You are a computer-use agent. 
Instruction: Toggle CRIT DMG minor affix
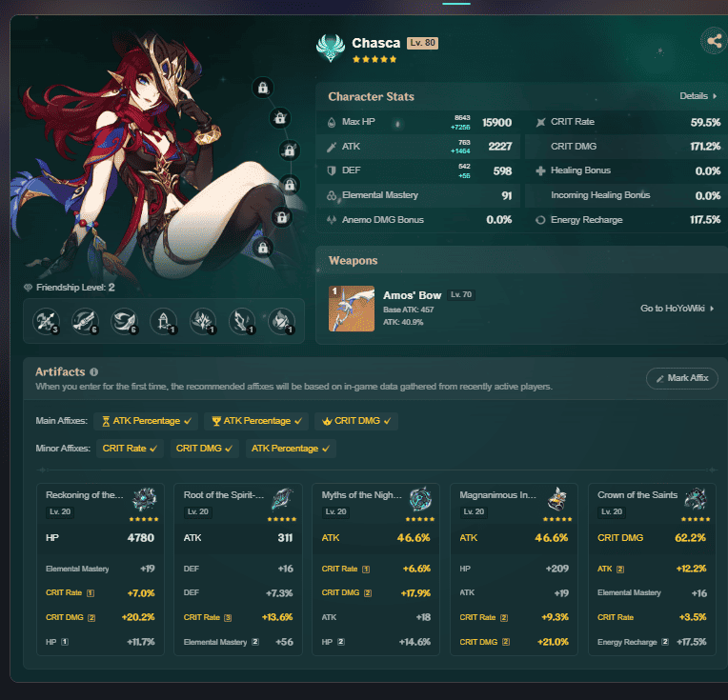[x=204, y=449]
